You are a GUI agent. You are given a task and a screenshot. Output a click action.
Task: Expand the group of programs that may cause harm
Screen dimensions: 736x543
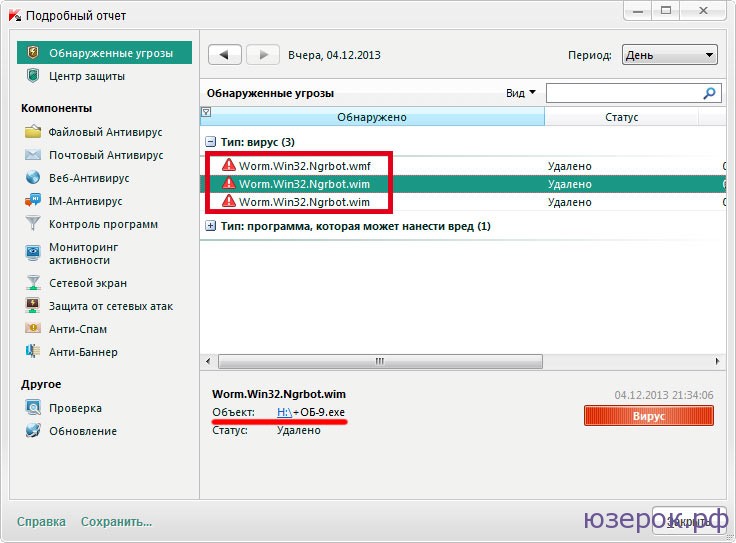coord(211,226)
